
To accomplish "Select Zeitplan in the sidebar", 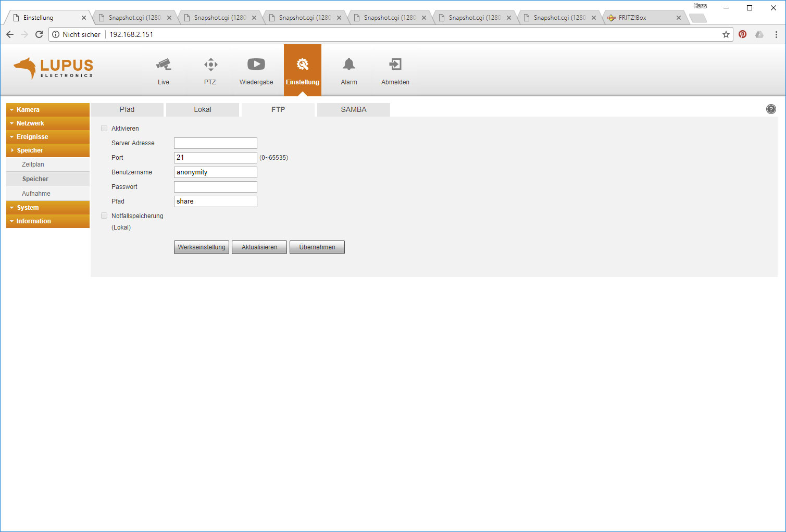I will click(x=33, y=164).
